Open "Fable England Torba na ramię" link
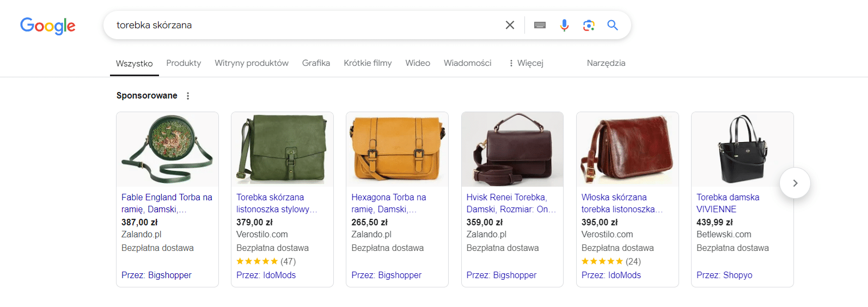 [x=167, y=203]
